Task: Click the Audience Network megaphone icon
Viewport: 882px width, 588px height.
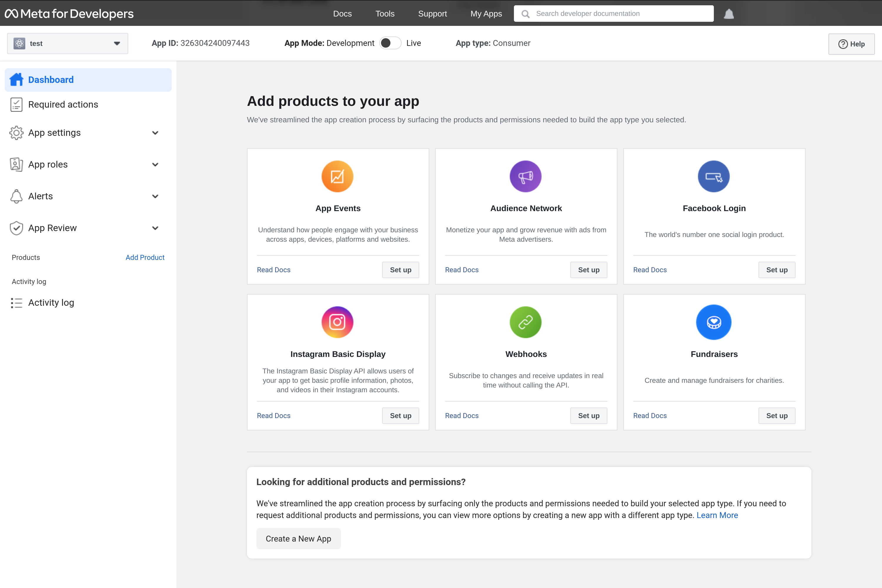Action: (x=525, y=176)
